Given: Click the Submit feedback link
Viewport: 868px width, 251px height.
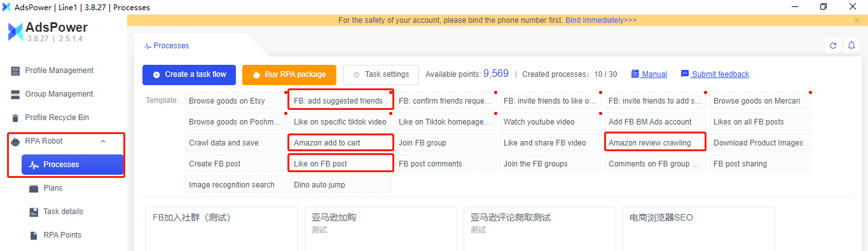Looking at the screenshot, I should click(715, 74).
